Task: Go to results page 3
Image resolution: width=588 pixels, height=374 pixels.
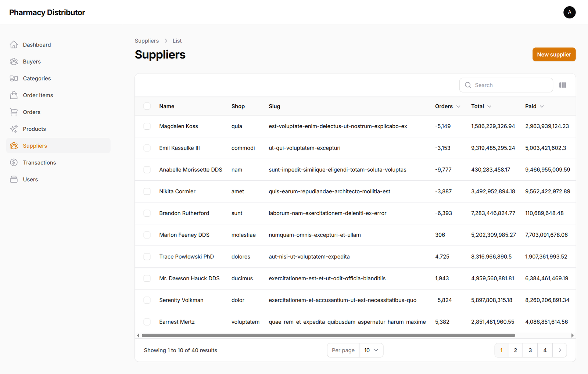Action: 530,350
